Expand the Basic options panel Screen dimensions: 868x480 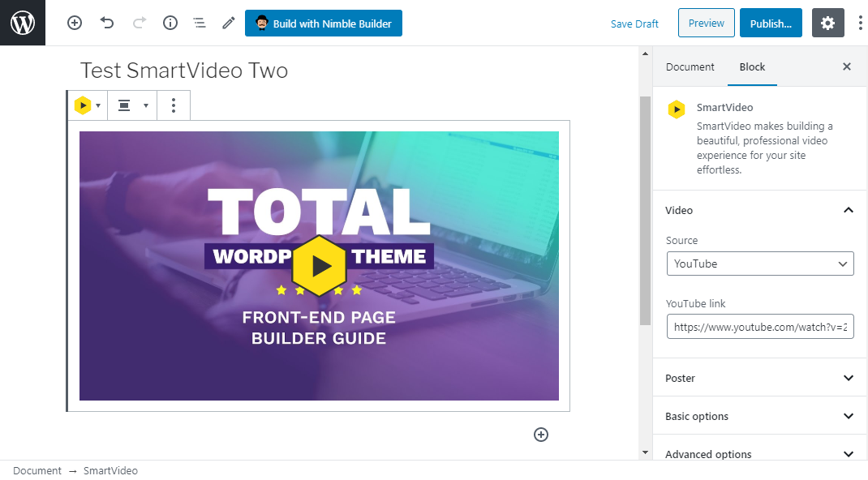click(759, 416)
